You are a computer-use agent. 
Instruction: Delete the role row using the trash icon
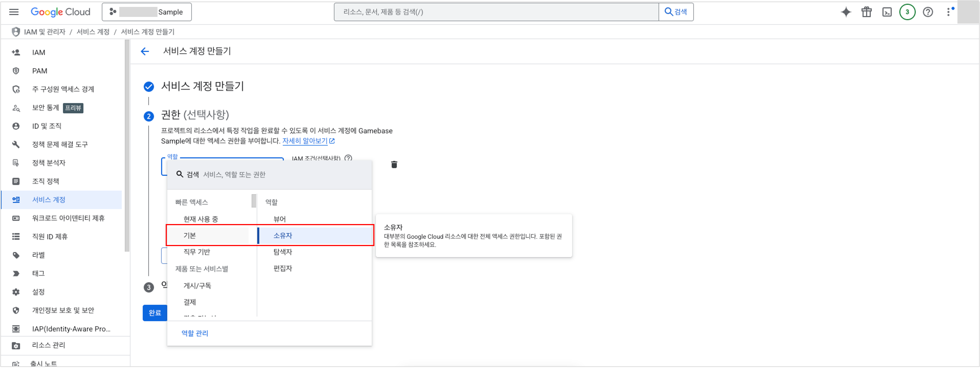394,164
